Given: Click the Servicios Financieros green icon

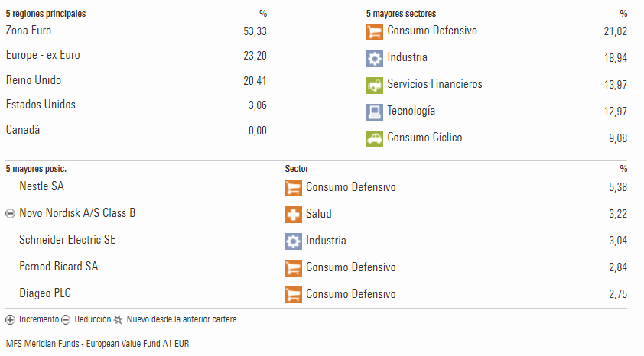Looking at the screenshot, I should click(x=375, y=86).
